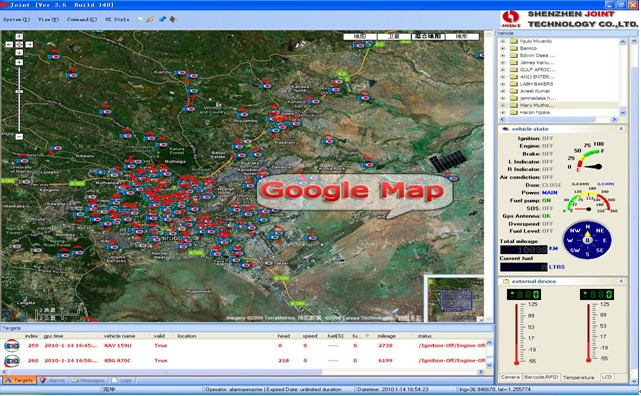Pan the map down with arrow
The height and width of the screenshot is (396, 641).
pos(19,52)
